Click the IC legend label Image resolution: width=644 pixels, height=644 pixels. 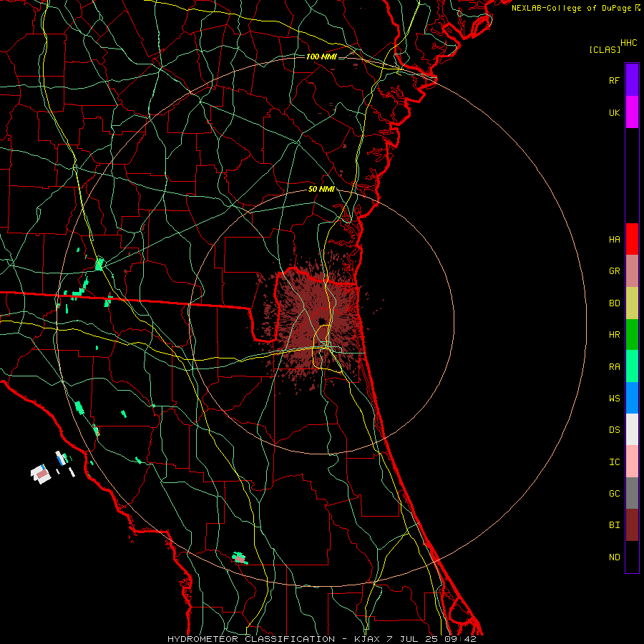615,462
